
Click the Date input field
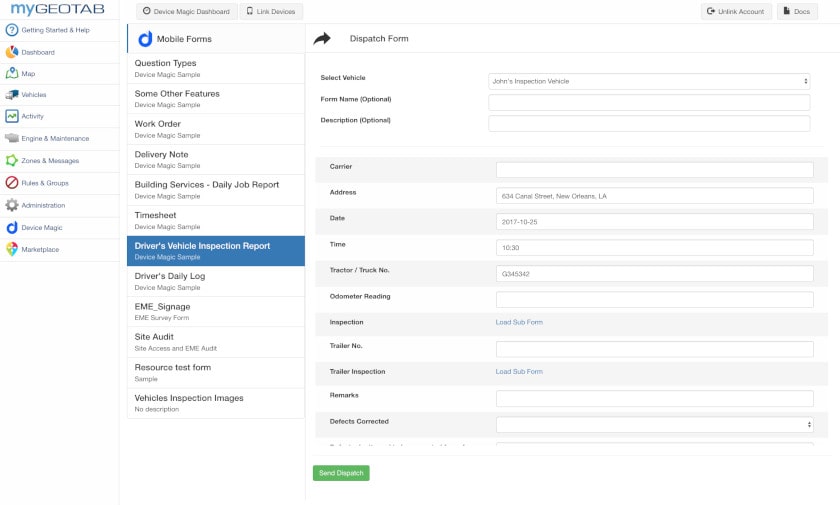point(655,222)
